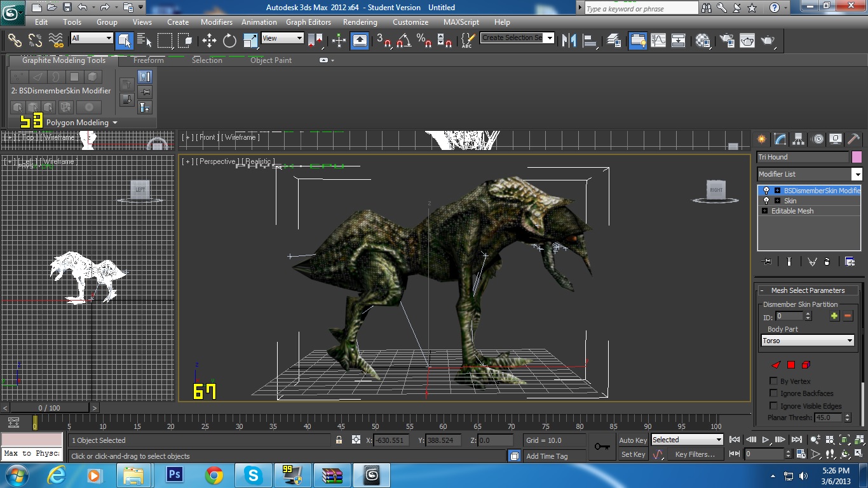Toggle the Key Mode key icon

click(602, 447)
